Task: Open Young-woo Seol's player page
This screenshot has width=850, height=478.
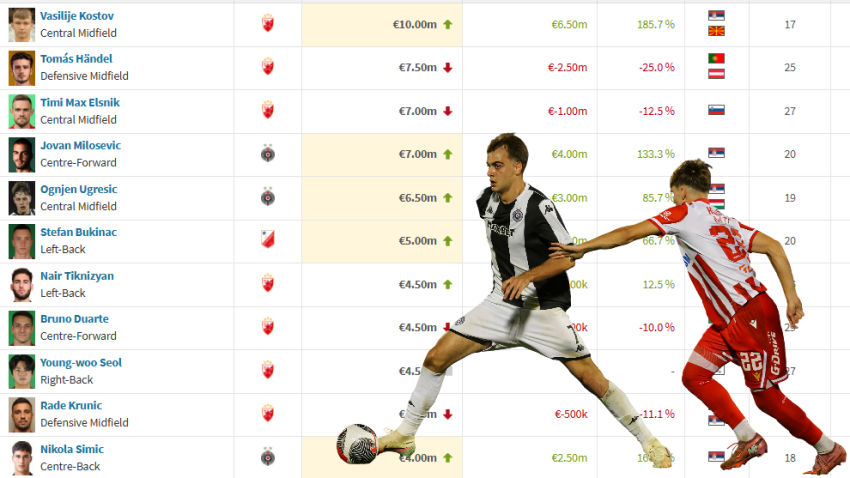Action: pos(81,363)
